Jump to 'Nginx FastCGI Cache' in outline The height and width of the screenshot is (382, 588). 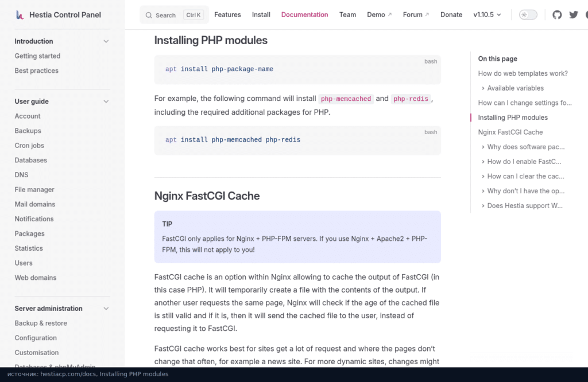(x=510, y=132)
